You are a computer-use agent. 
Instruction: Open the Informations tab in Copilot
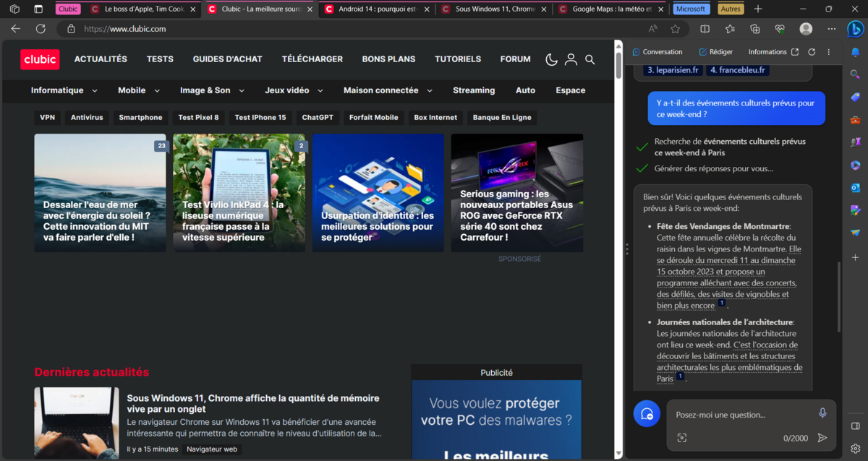tap(767, 52)
